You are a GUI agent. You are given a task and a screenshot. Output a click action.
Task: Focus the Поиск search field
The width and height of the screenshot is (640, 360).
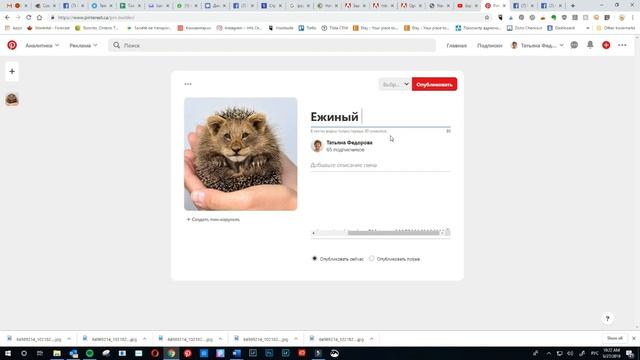pos(272,45)
